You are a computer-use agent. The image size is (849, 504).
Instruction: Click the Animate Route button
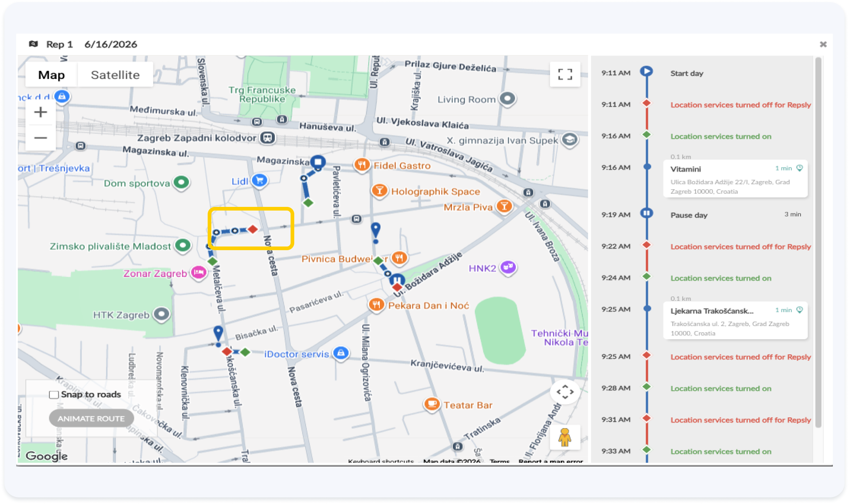tap(91, 419)
